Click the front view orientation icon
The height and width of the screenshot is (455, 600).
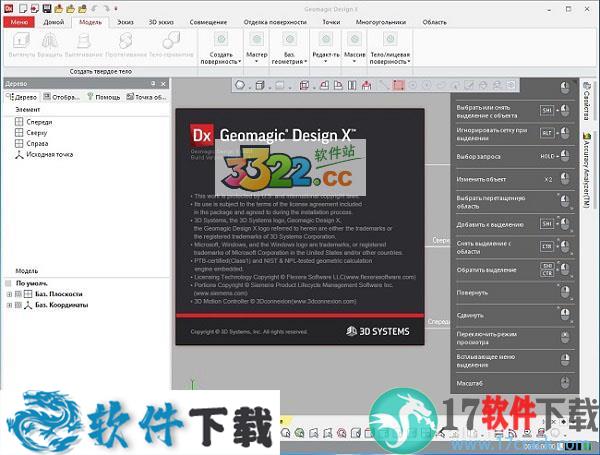324,85
